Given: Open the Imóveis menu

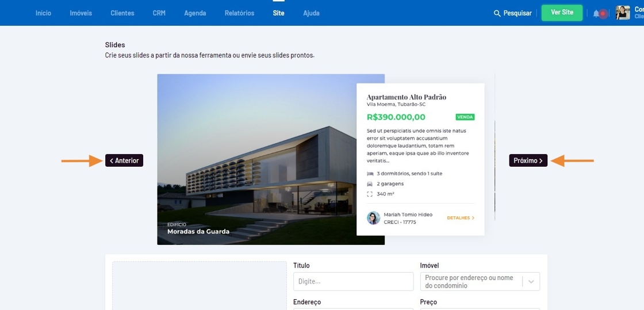Looking at the screenshot, I should pyautogui.click(x=80, y=13).
